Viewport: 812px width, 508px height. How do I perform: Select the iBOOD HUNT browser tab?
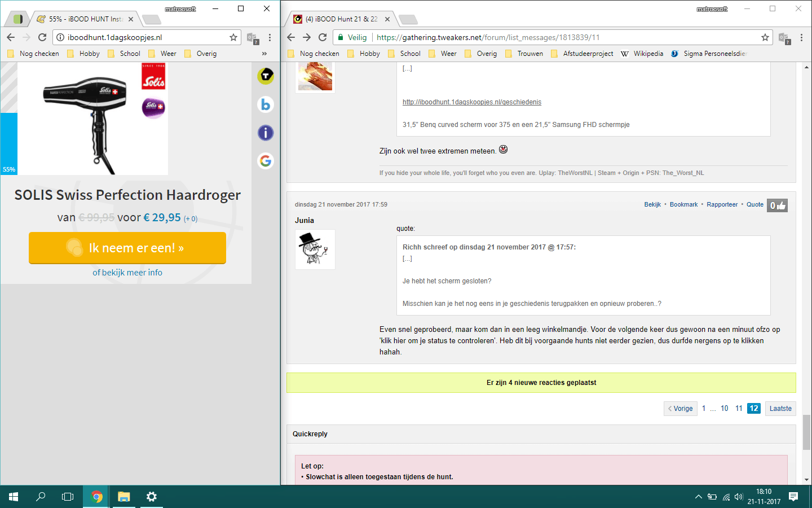[85, 19]
